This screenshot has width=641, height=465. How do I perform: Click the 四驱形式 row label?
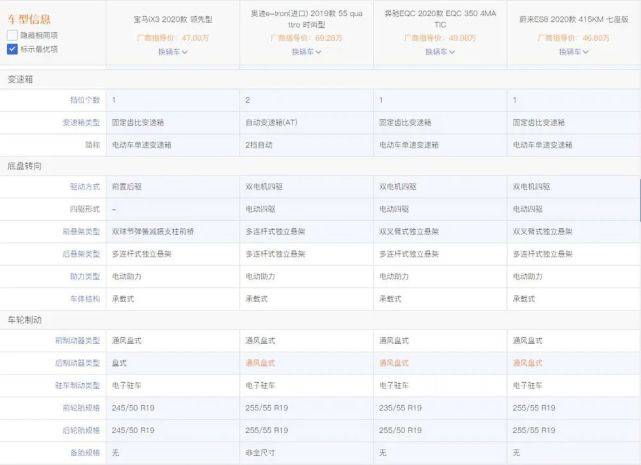(x=85, y=209)
